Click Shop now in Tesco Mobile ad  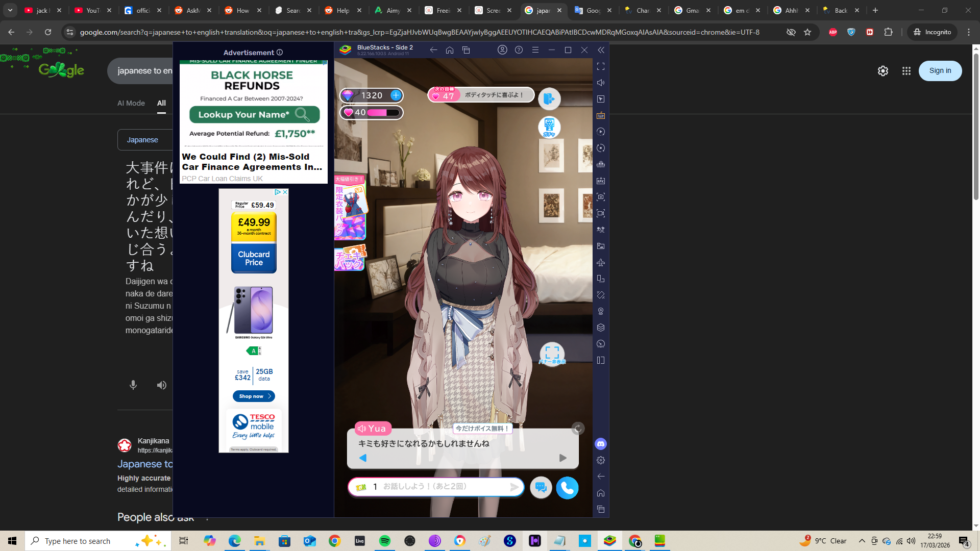[x=254, y=396]
